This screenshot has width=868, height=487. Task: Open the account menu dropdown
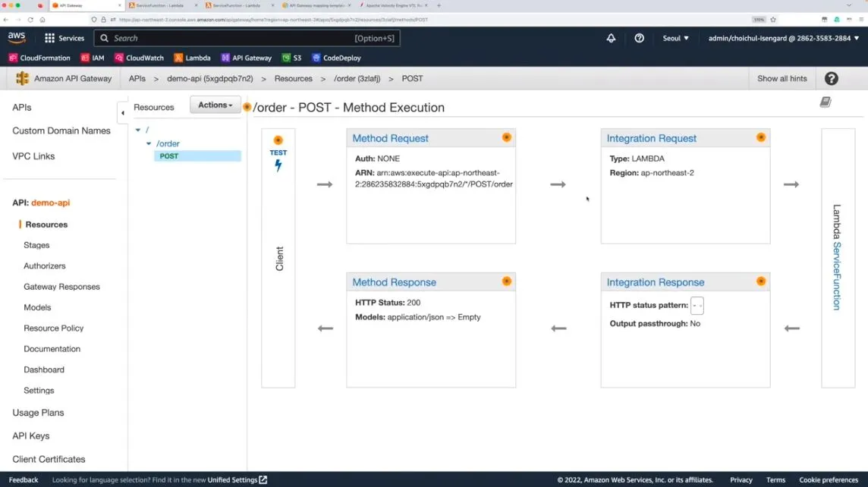(x=784, y=38)
